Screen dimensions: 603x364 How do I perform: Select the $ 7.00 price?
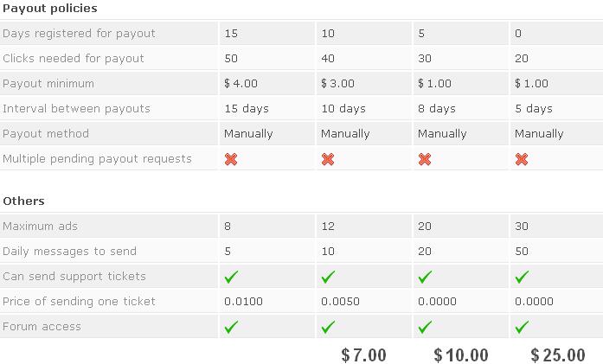coord(364,355)
